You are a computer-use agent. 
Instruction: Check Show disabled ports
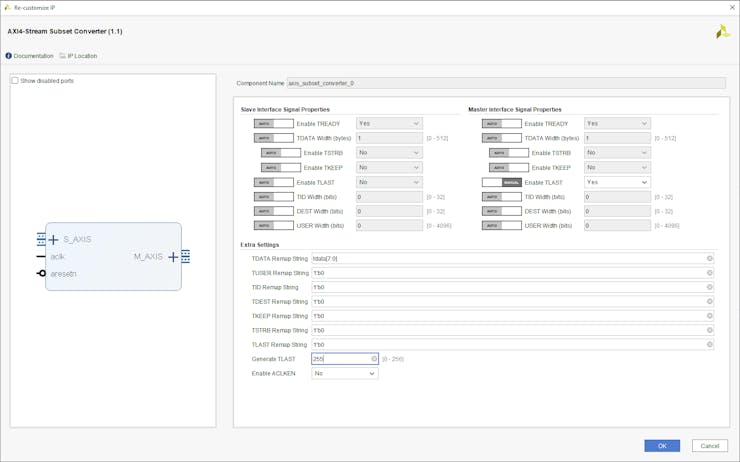15,81
